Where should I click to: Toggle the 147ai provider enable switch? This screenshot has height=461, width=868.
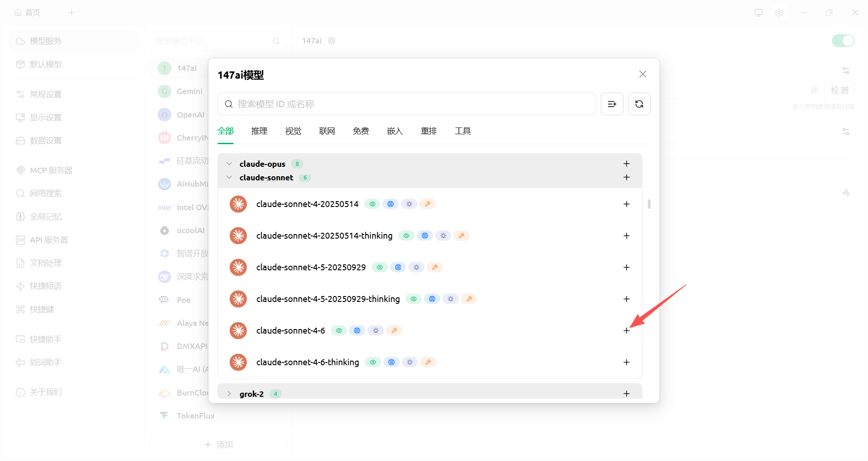pyautogui.click(x=843, y=41)
